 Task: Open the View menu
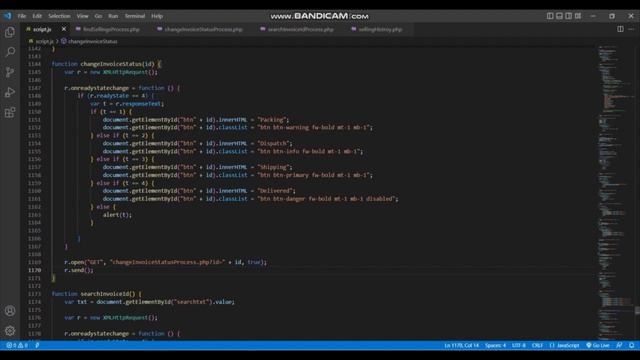pyautogui.click(x=82, y=16)
